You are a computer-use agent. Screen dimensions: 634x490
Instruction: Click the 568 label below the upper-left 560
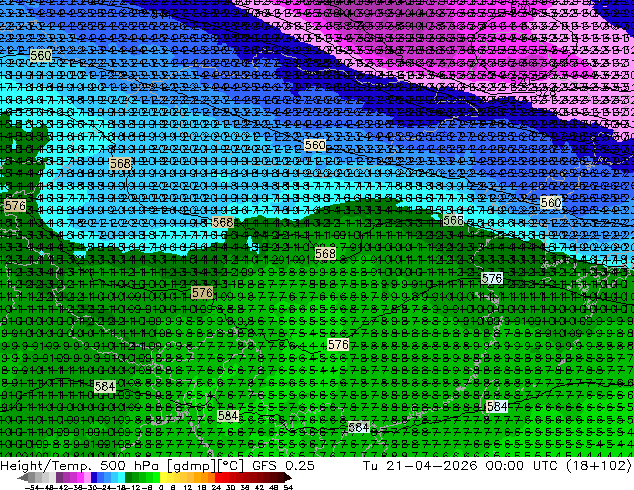120,163
